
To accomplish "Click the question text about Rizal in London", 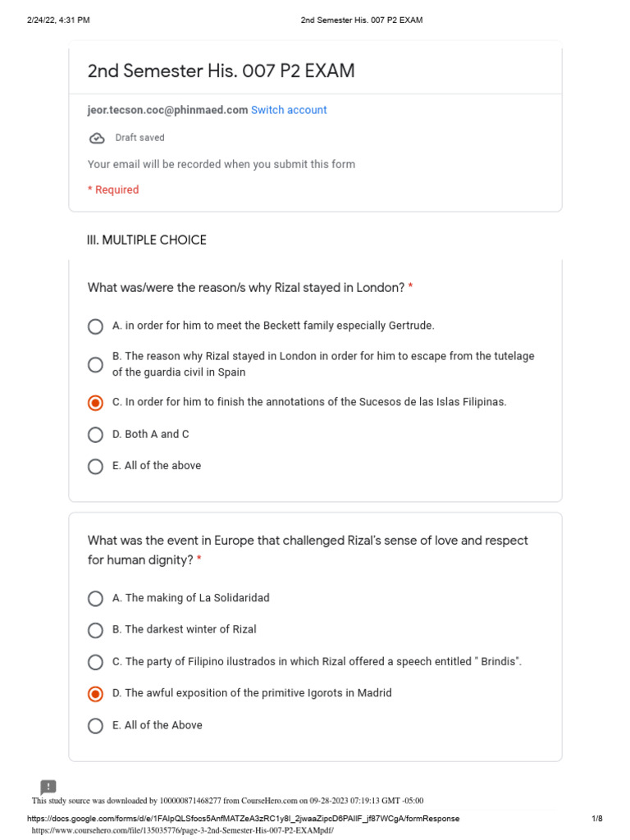I will tap(246, 288).
